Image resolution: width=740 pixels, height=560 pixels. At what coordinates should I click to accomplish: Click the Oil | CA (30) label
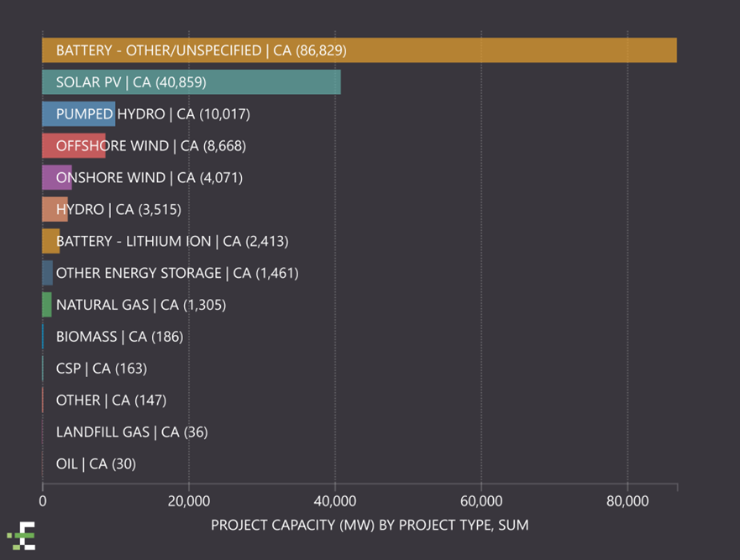click(96, 464)
